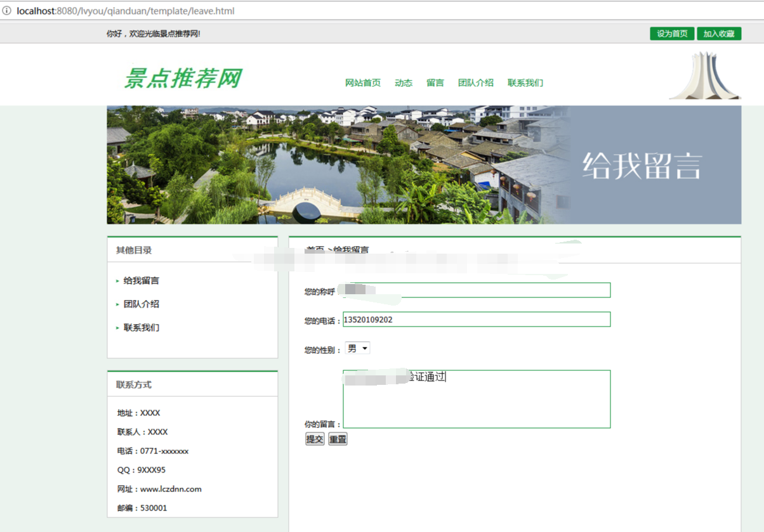Select 联系我们 in the sidebar list

pos(141,328)
